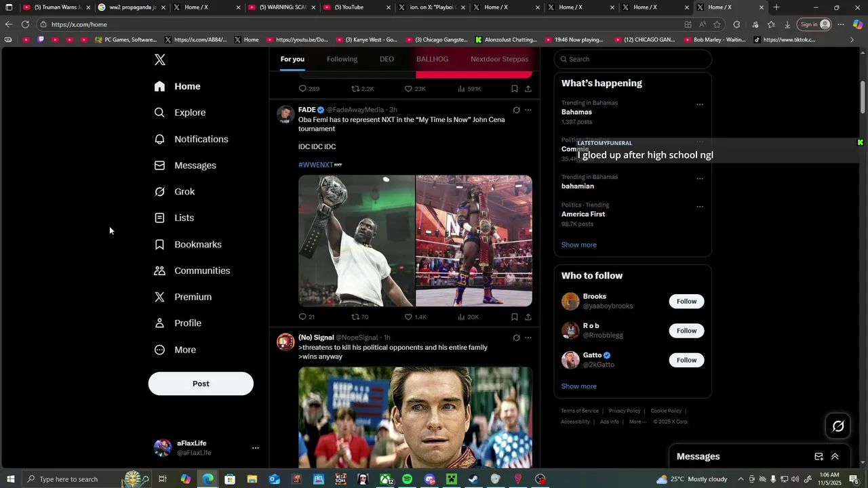Switch to the BALLHOG tab
This screenshot has height=488, width=868.
coord(432,59)
